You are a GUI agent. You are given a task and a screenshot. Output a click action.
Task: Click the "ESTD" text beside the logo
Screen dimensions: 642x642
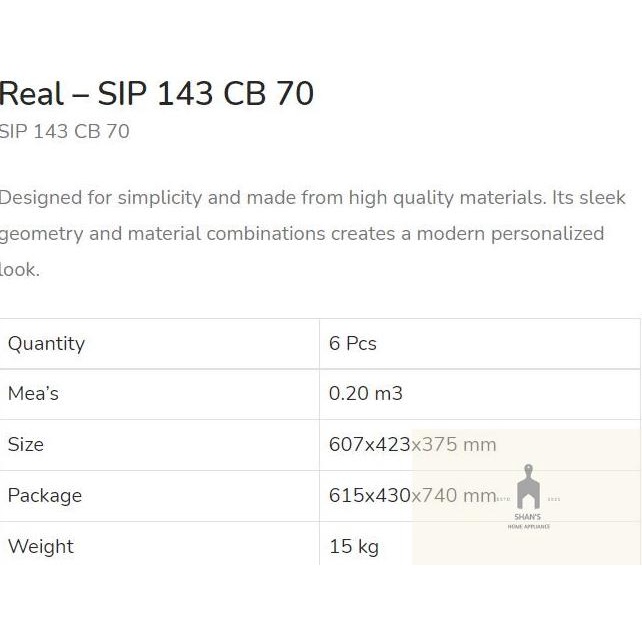(x=504, y=499)
